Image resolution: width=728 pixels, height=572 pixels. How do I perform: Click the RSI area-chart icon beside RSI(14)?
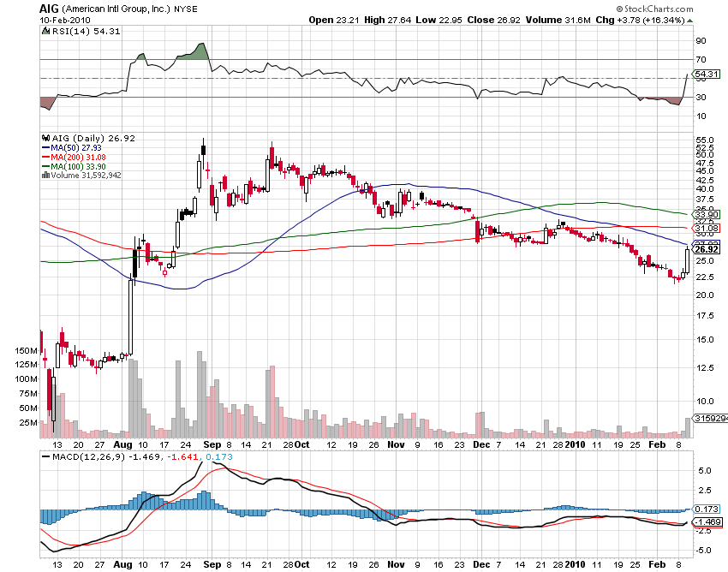click(x=45, y=31)
